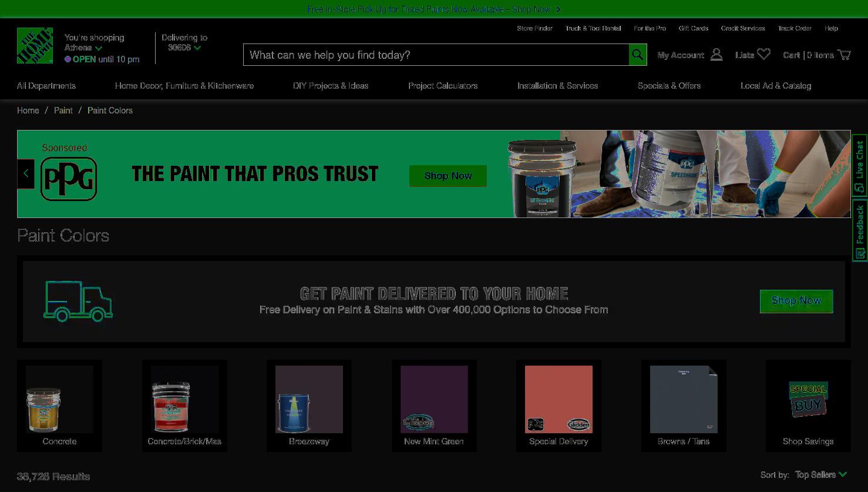
Task: Open Lists heart icon
Action: tap(763, 55)
